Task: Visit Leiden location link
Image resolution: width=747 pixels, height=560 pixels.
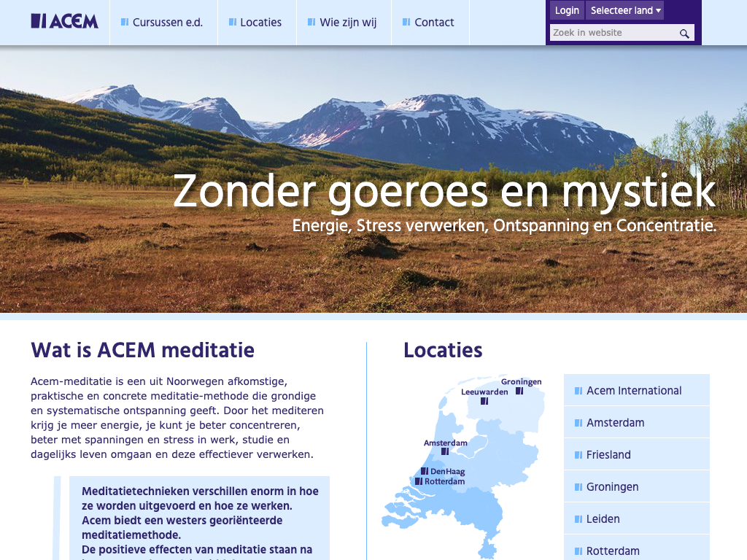Action: point(603,519)
